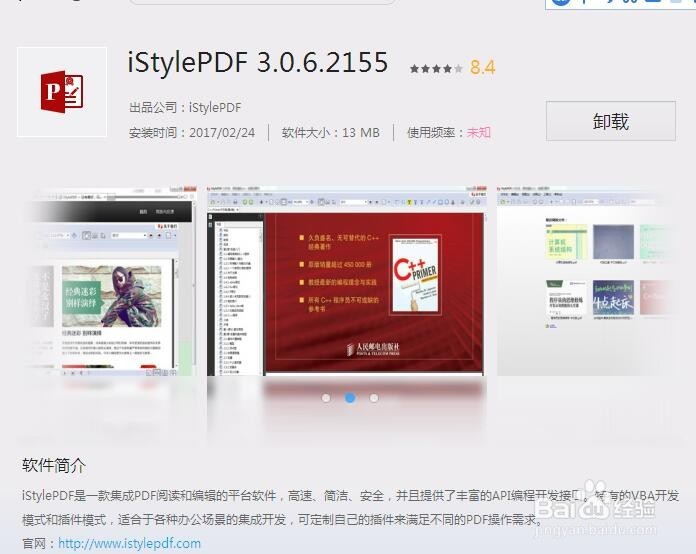Click the 8.4 rating score
Screen dimensions: 696x554
482,67
